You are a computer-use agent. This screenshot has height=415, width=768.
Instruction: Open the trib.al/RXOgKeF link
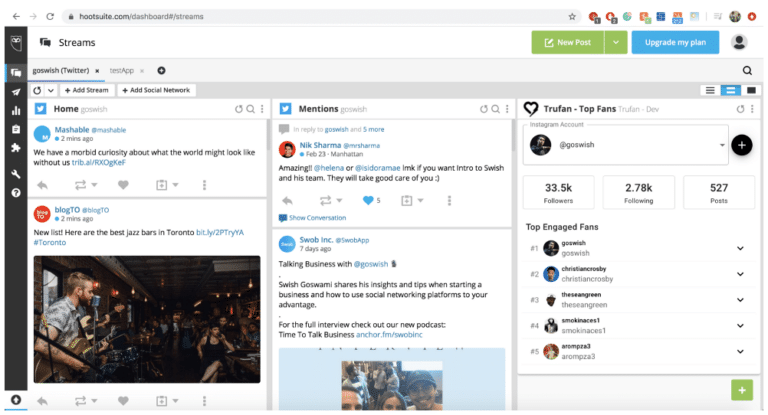(98, 163)
